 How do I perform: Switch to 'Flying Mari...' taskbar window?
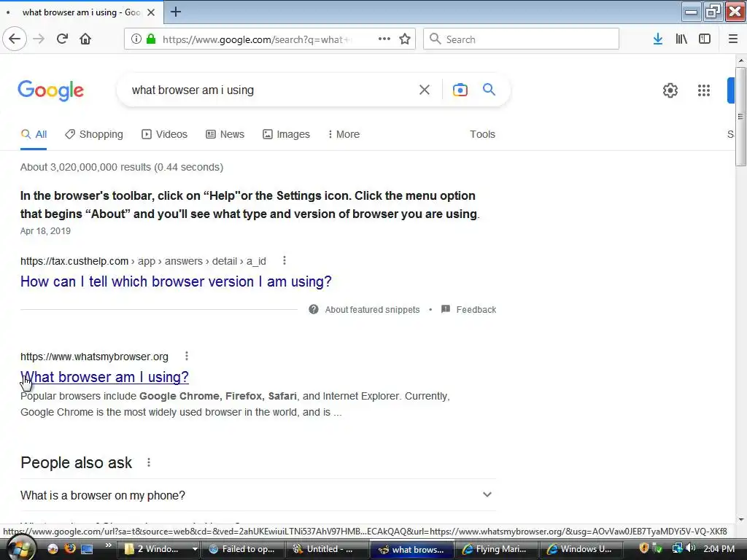(496, 549)
